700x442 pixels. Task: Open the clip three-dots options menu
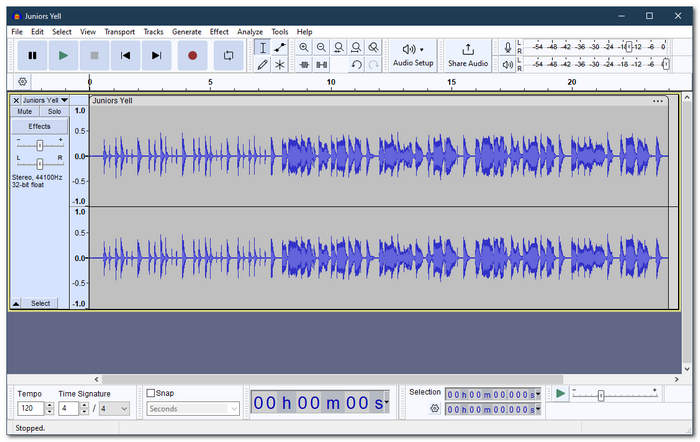click(x=657, y=101)
